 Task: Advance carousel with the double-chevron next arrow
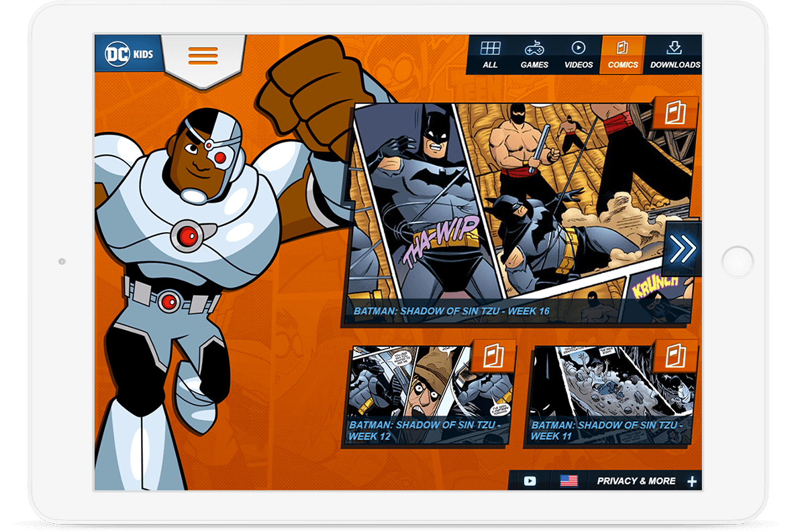click(x=683, y=248)
